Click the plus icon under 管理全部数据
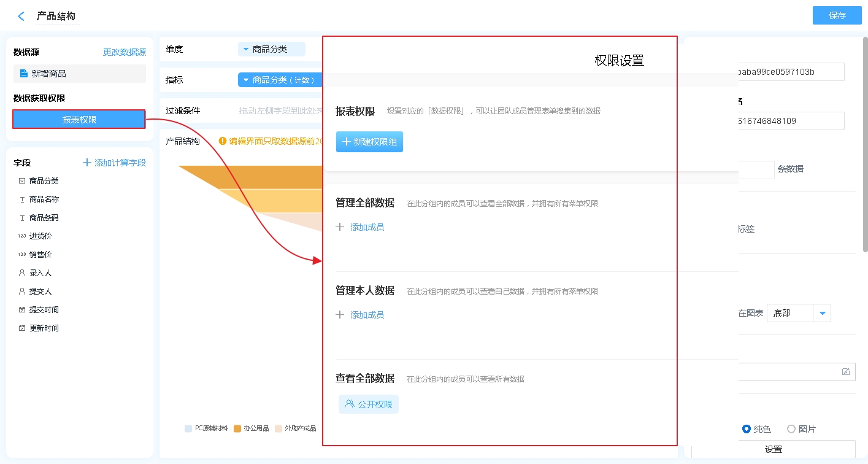868x464 pixels. click(340, 227)
